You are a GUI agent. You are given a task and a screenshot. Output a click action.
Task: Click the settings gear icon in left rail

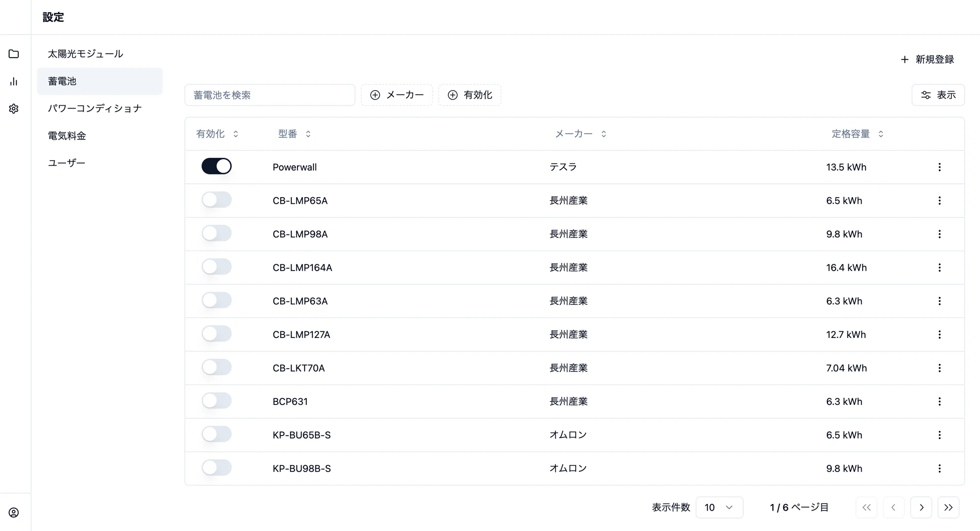click(14, 109)
